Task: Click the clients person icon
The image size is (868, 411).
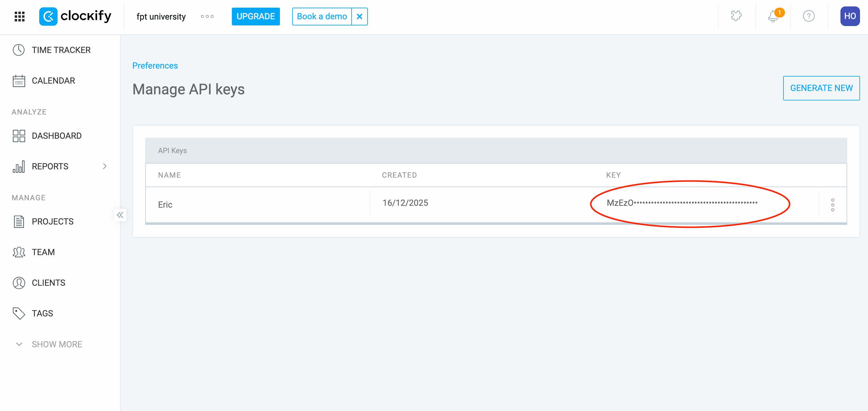Action: click(19, 283)
